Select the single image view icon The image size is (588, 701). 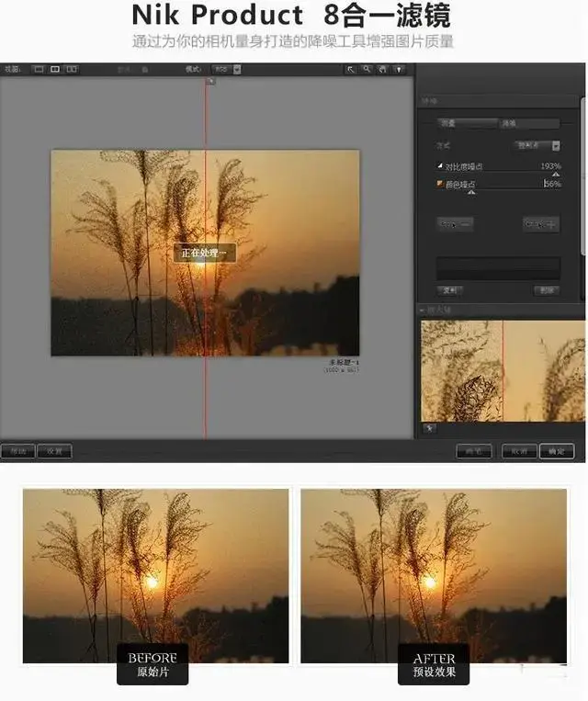39,69
